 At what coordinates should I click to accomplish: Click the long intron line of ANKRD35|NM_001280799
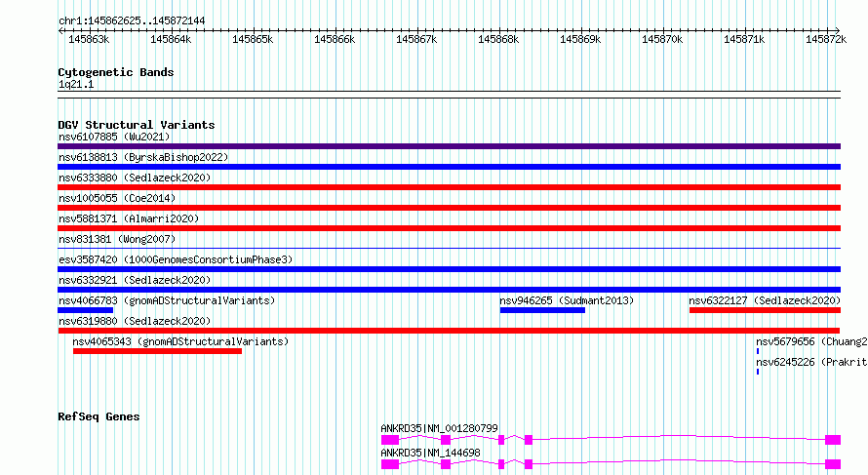(679, 436)
